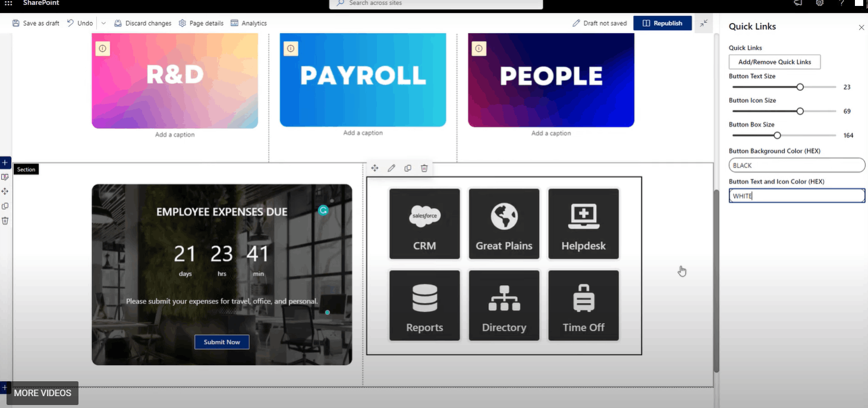Click Add/Remove Quick Links button
Screen dimensions: 868x408
click(775, 62)
